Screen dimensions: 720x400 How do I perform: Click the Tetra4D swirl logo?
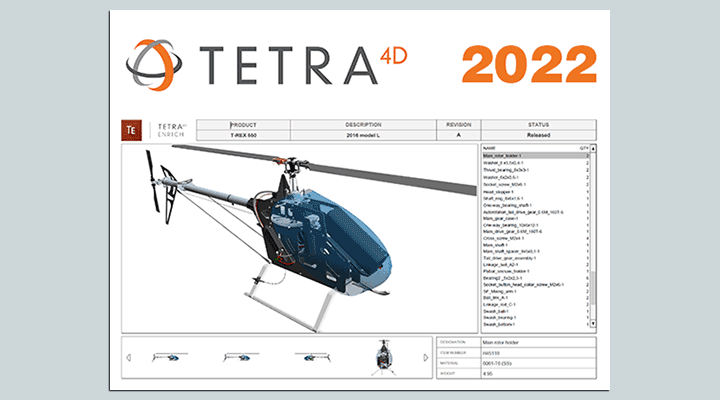coord(154,64)
